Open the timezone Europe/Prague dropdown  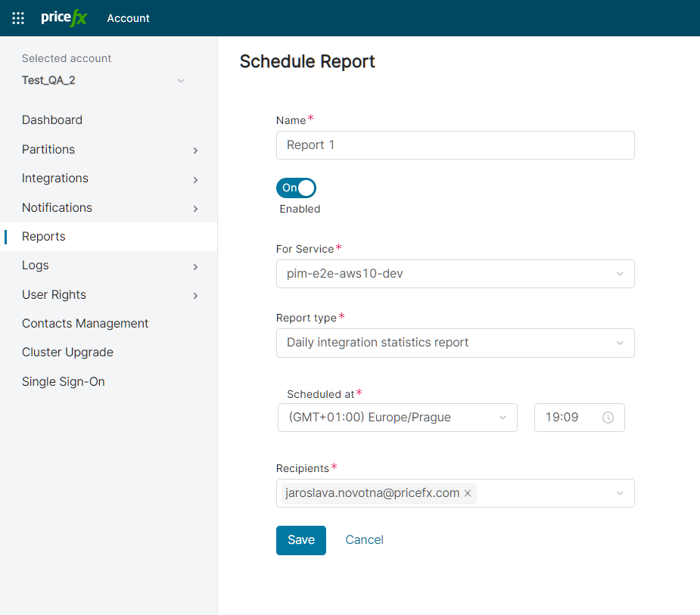tap(397, 418)
